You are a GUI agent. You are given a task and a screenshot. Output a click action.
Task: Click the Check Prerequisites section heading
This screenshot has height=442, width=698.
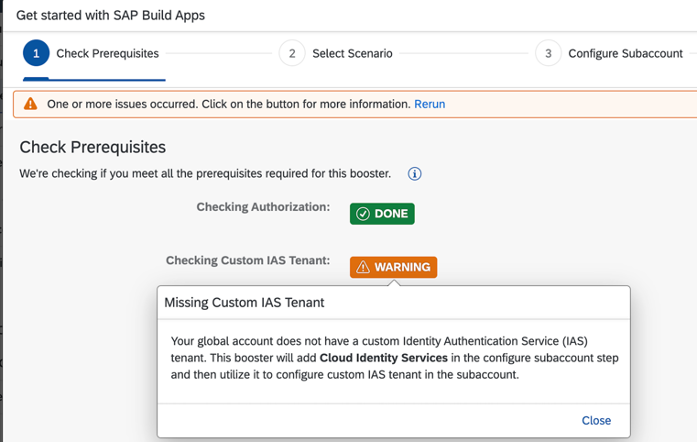(x=92, y=147)
